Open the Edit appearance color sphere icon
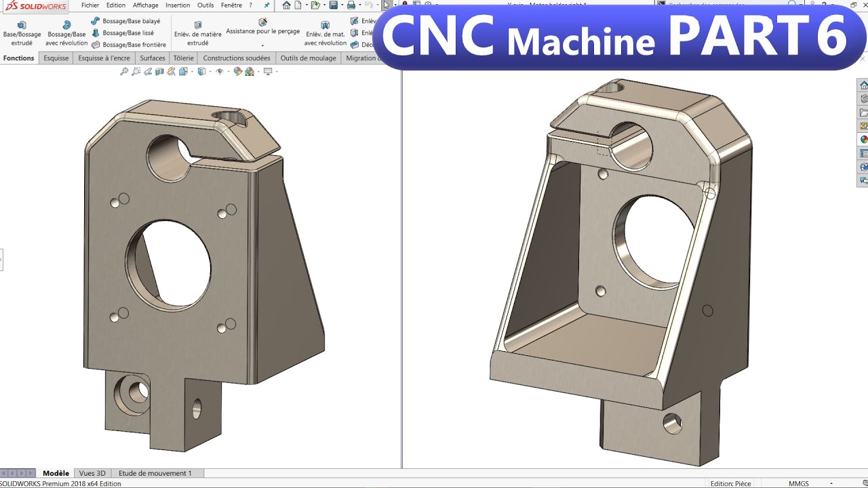This screenshot has width=868, height=488. (238, 71)
